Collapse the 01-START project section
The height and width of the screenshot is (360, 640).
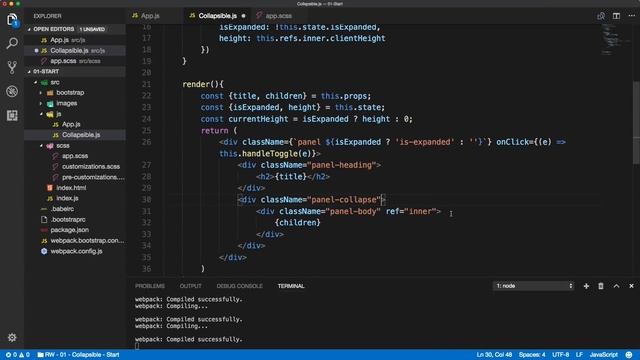tap(29, 71)
